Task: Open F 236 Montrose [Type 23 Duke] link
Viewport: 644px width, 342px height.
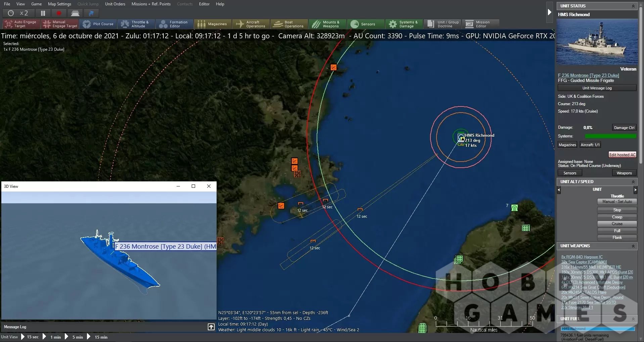Action: [x=588, y=76]
